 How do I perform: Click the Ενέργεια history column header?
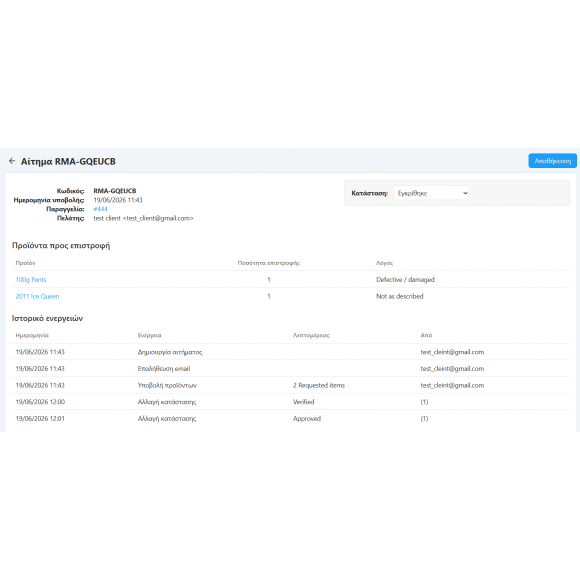(149, 335)
